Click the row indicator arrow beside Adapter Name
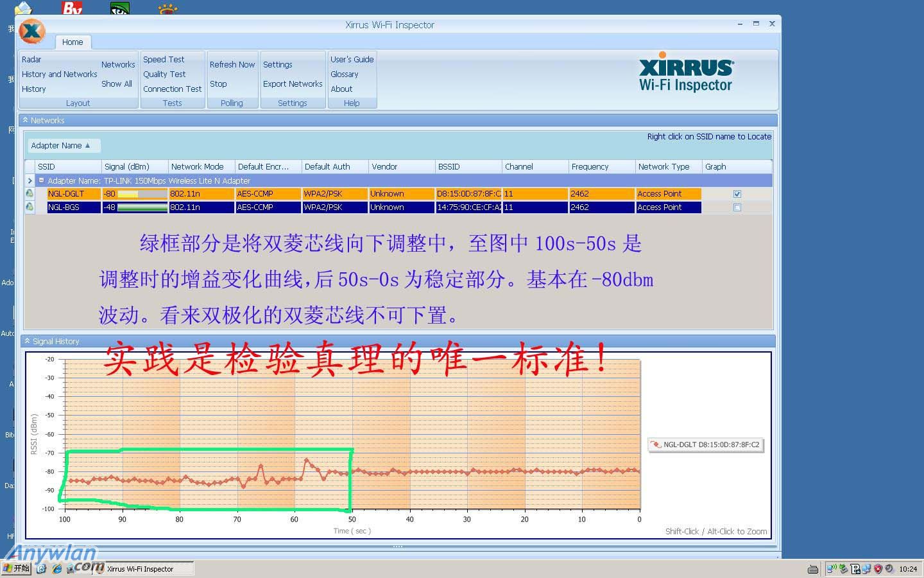The height and width of the screenshot is (578, 924). tap(30, 180)
